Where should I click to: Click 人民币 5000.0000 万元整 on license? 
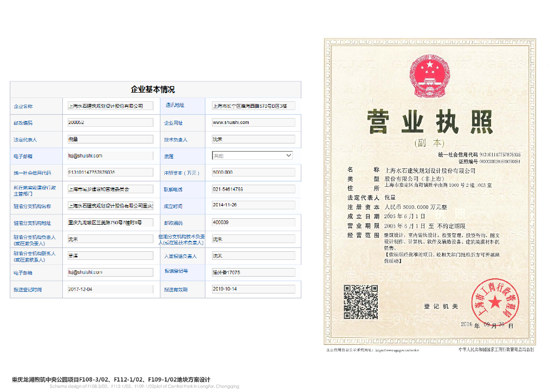416,207
